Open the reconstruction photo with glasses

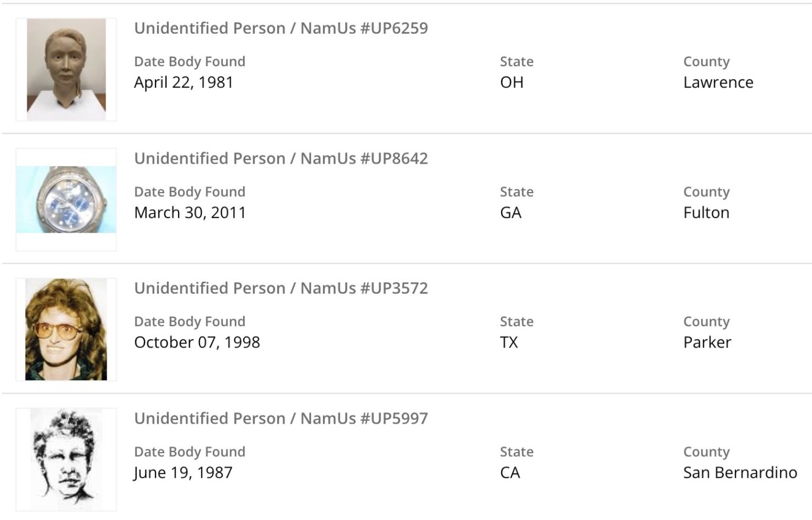tap(66, 329)
